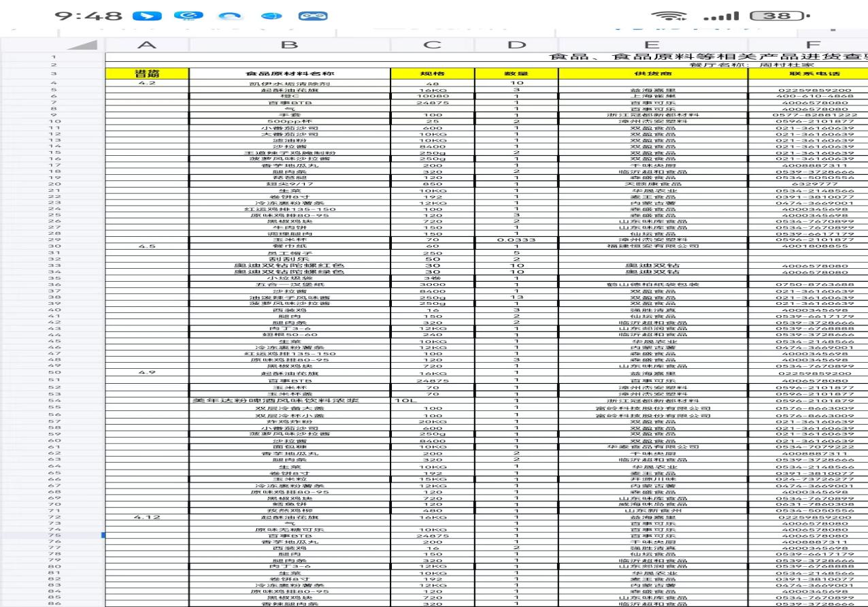Click the quantity cell showing 13

(517, 297)
